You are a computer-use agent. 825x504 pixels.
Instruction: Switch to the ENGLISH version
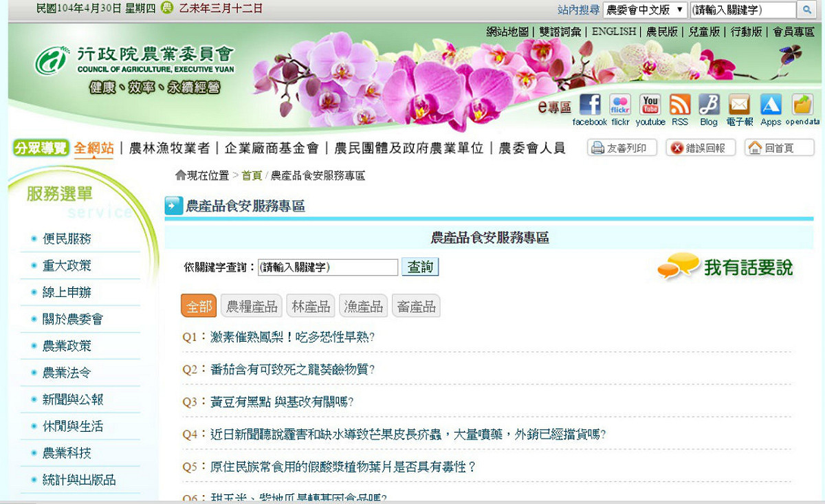(614, 32)
